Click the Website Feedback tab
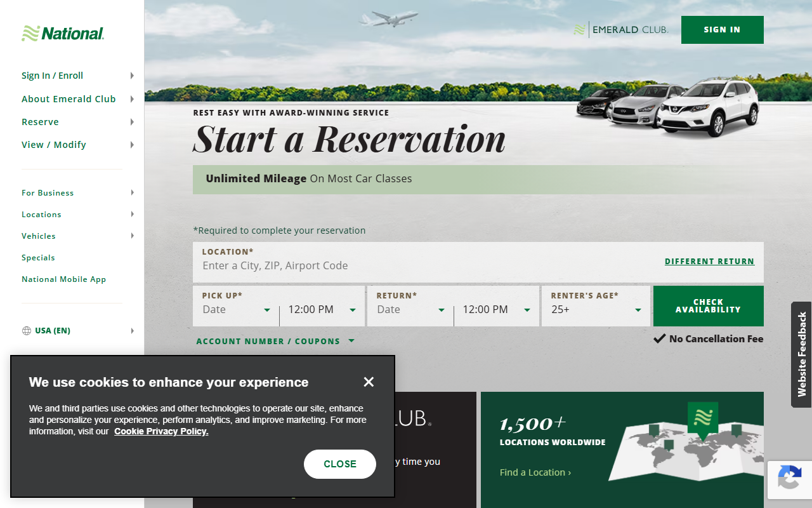The width and height of the screenshot is (812, 508). point(802,354)
